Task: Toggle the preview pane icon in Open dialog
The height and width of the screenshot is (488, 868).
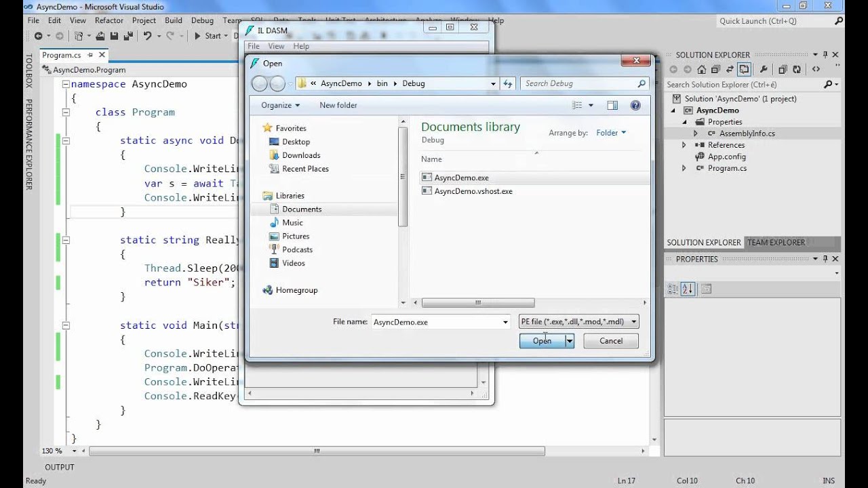Action: (612, 105)
